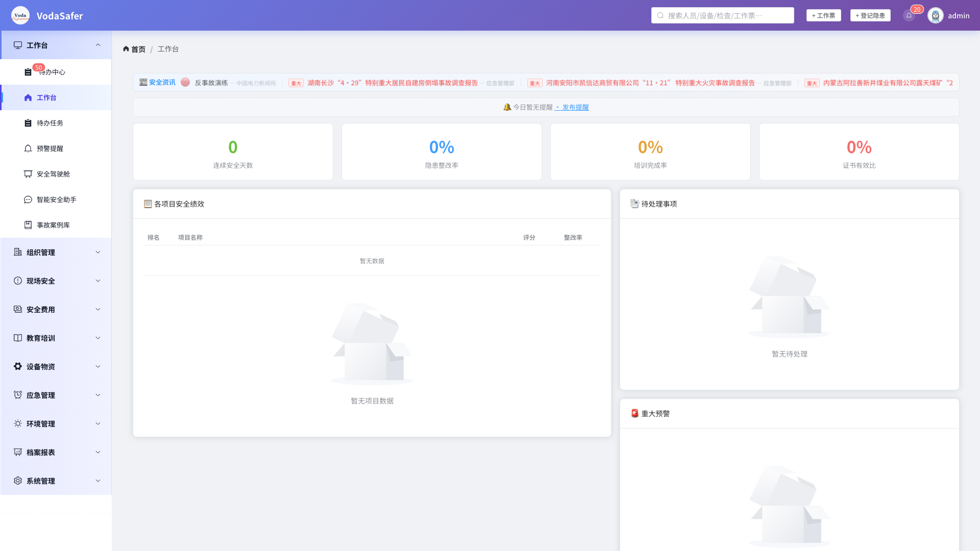Click the 预警提醒 bell icon
This screenshot has height=551, width=980.
pos(28,148)
